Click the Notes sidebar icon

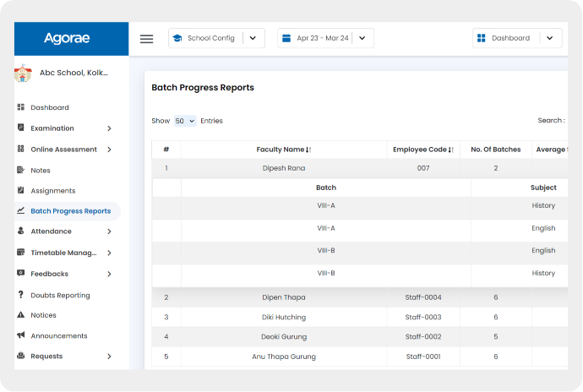21,170
